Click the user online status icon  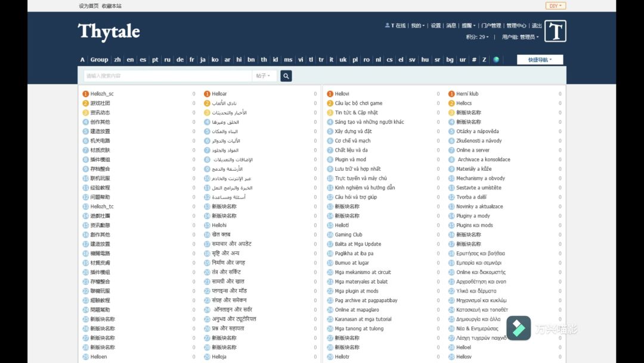click(x=388, y=26)
